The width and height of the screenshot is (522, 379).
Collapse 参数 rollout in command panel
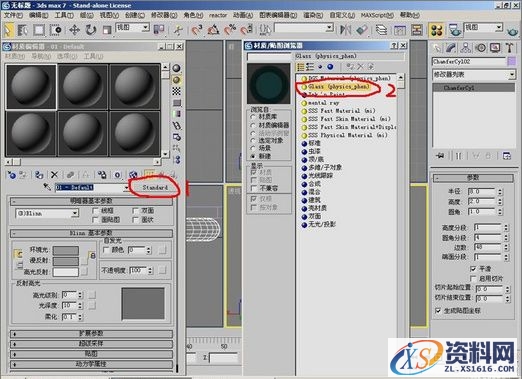click(x=473, y=178)
